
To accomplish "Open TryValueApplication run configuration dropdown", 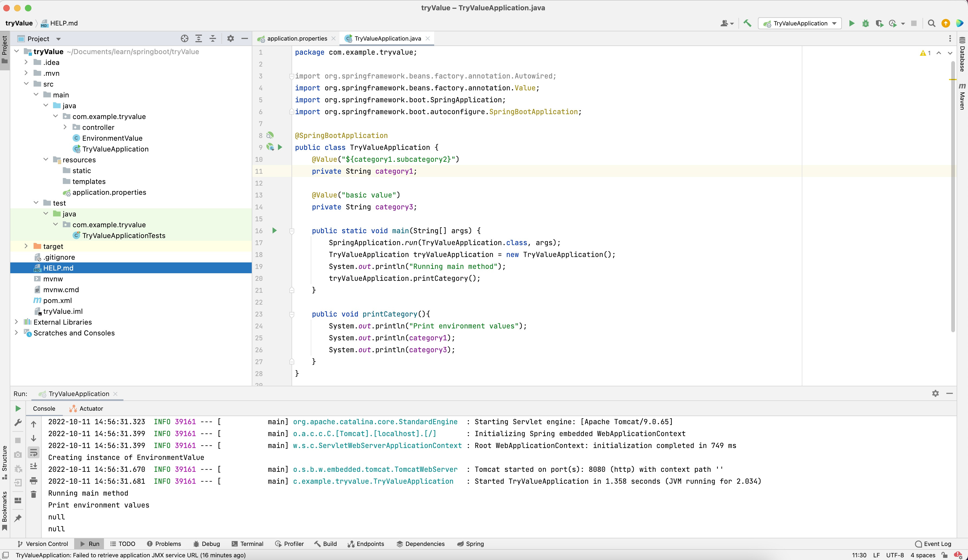I will click(x=800, y=24).
